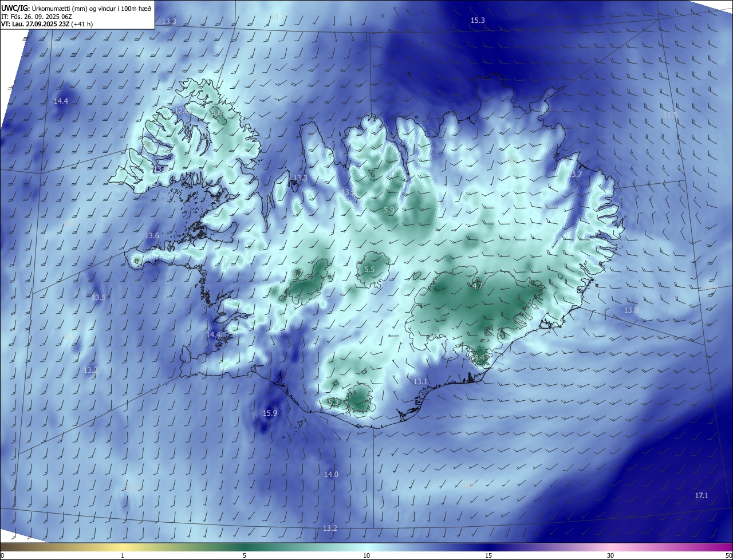This screenshot has width=733, height=560.
Task: Click the 13.1 value label
Action: point(420,382)
